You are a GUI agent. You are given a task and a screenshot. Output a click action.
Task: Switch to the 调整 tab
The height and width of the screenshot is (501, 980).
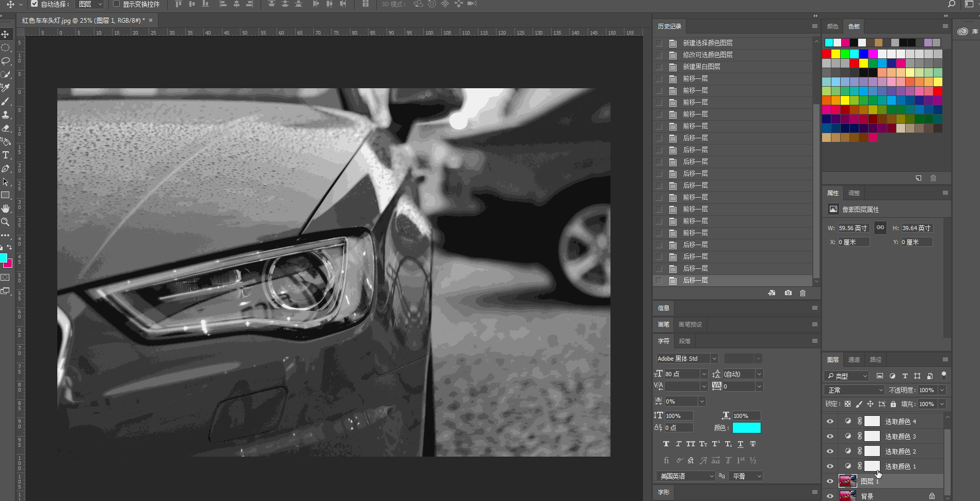854,193
